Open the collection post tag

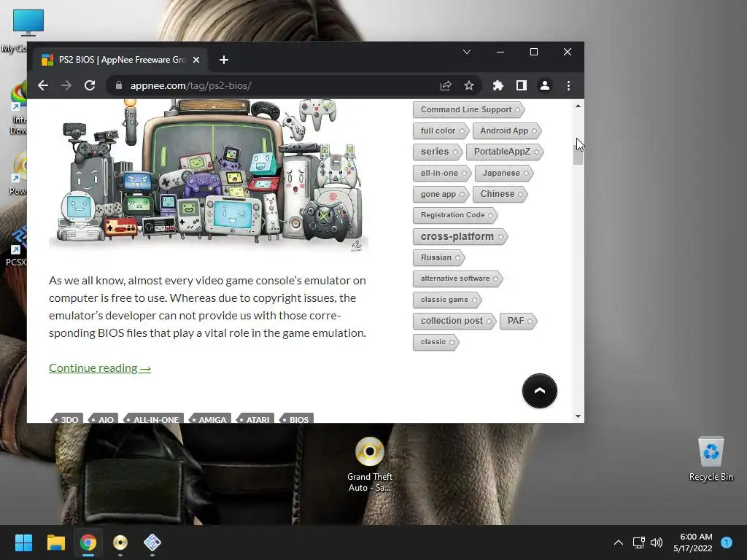[454, 321]
